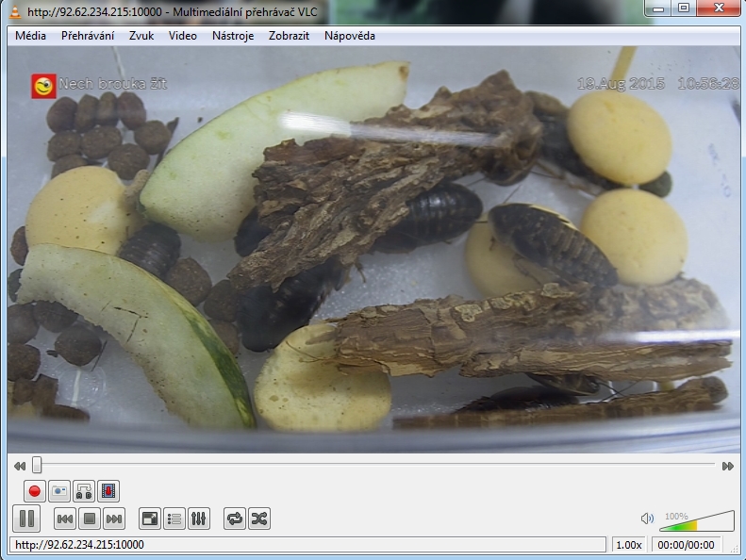Toggle shuffle random playback

259,519
